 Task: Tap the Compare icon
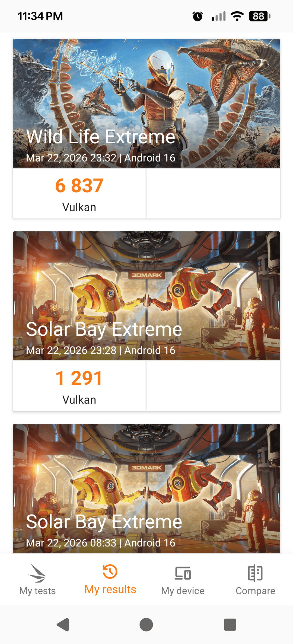click(x=255, y=573)
